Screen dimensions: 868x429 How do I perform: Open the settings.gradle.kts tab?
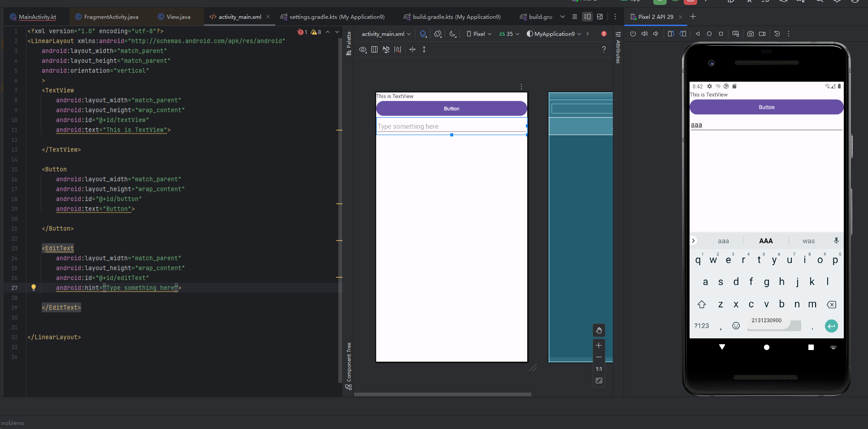coord(332,17)
